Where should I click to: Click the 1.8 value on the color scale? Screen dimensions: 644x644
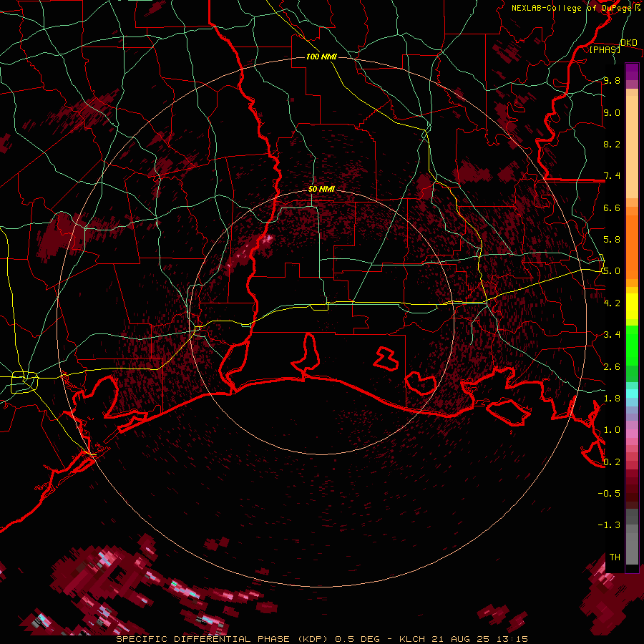(612, 399)
